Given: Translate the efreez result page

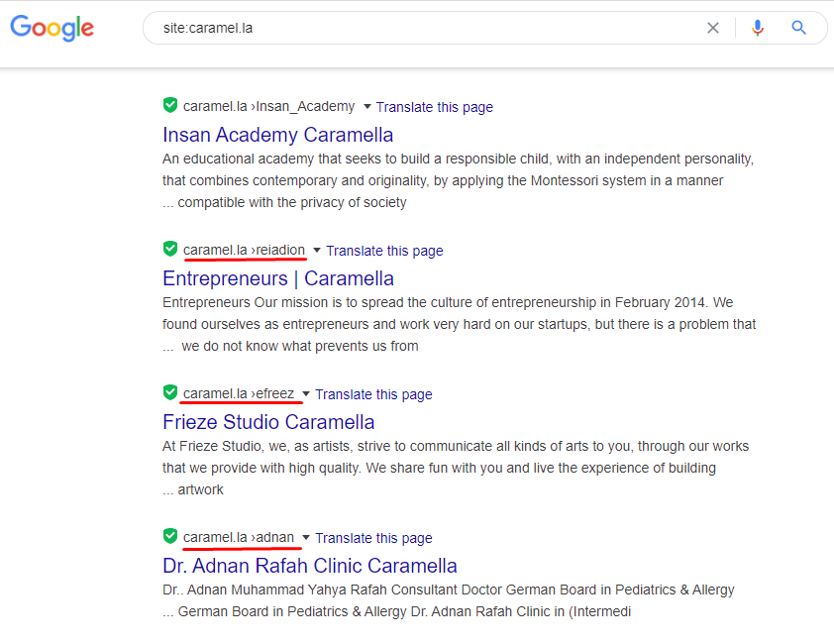Looking at the screenshot, I should pyautogui.click(x=374, y=394).
